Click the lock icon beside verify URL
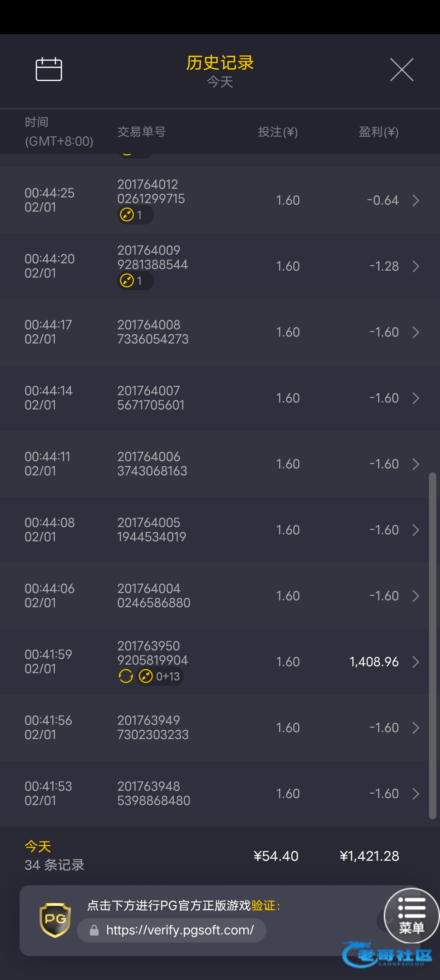The height and width of the screenshot is (980, 440). point(94,930)
